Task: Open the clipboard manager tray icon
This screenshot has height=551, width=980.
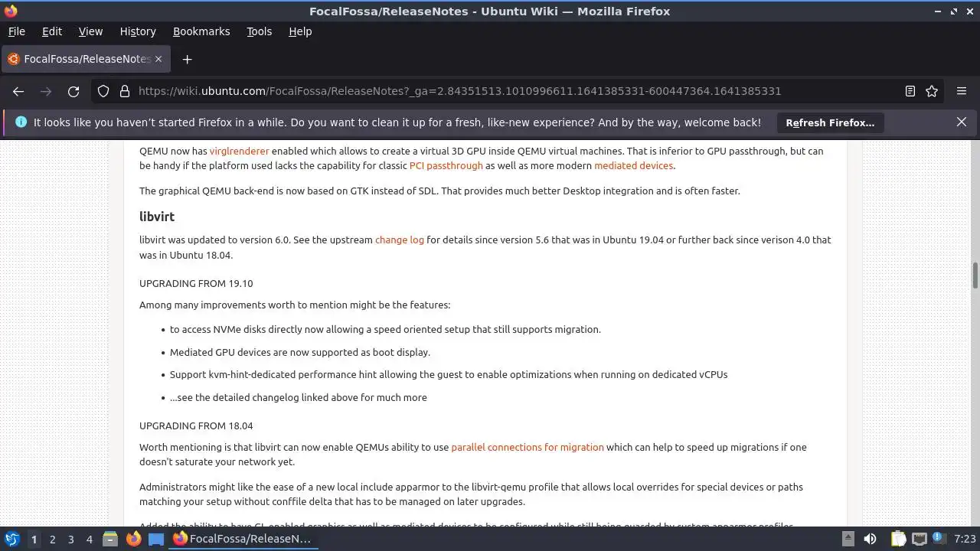Action: pos(898,539)
